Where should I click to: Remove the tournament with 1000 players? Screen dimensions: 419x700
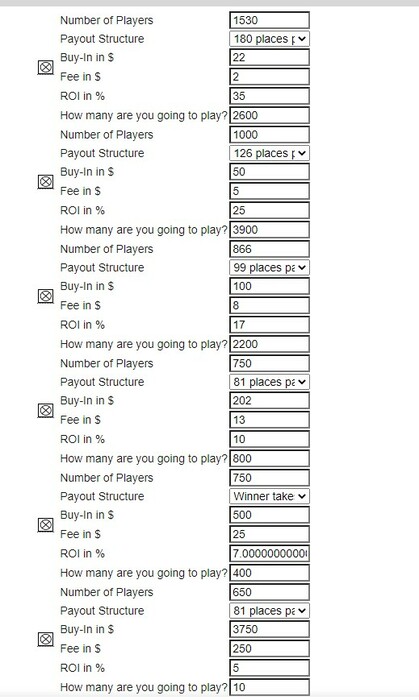coord(45,182)
